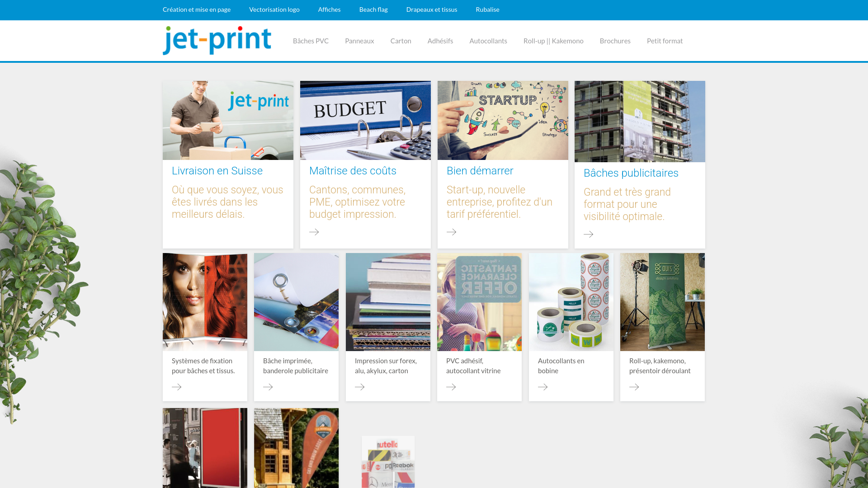Click the arrow under Impression sur forex card
The width and height of the screenshot is (868, 488).
[360, 387]
